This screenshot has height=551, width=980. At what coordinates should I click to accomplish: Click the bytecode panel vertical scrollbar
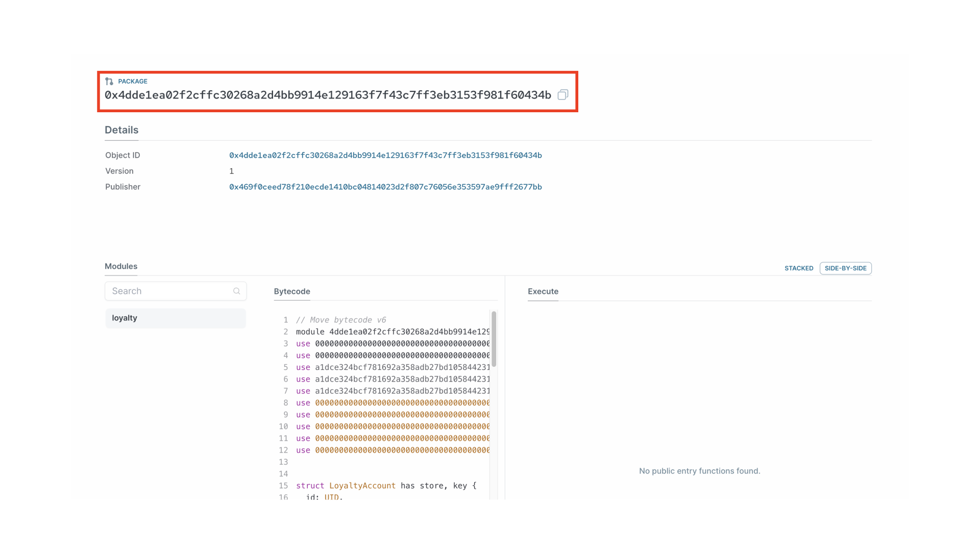pos(494,339)
